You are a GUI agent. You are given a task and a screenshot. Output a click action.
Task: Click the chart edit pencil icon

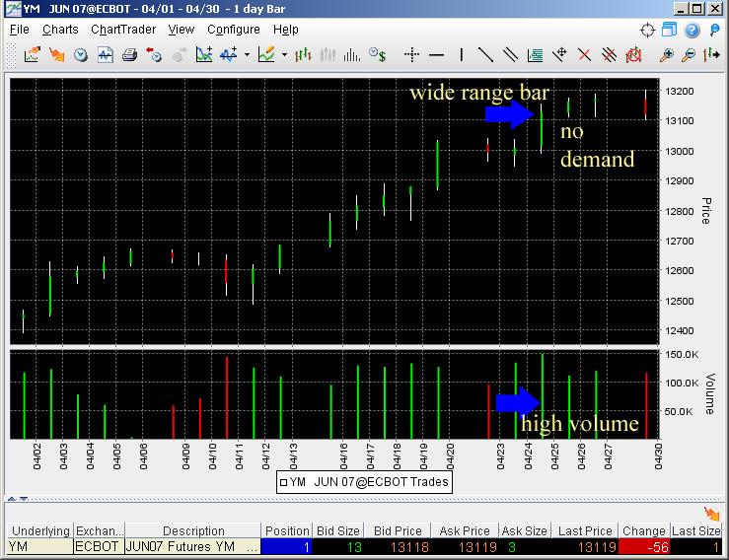267,55
